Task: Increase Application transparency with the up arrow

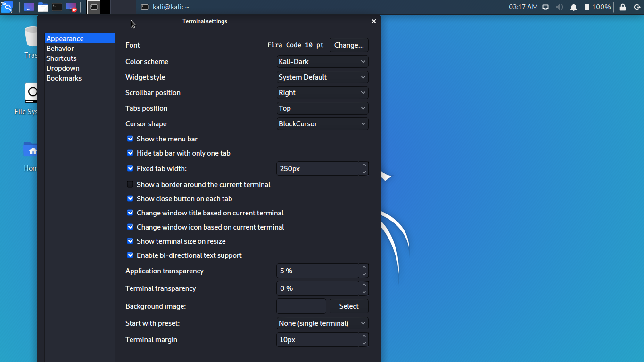Action: click(x=364, y=268)
